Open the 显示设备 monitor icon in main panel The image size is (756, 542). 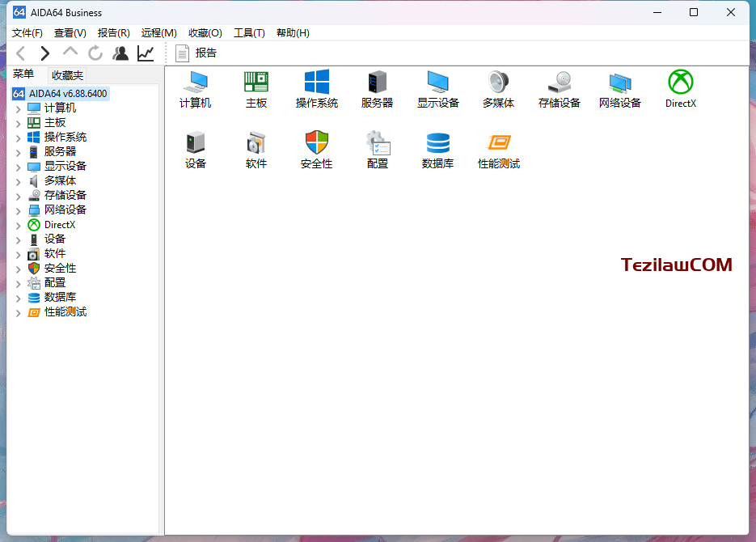pos(437,89)
